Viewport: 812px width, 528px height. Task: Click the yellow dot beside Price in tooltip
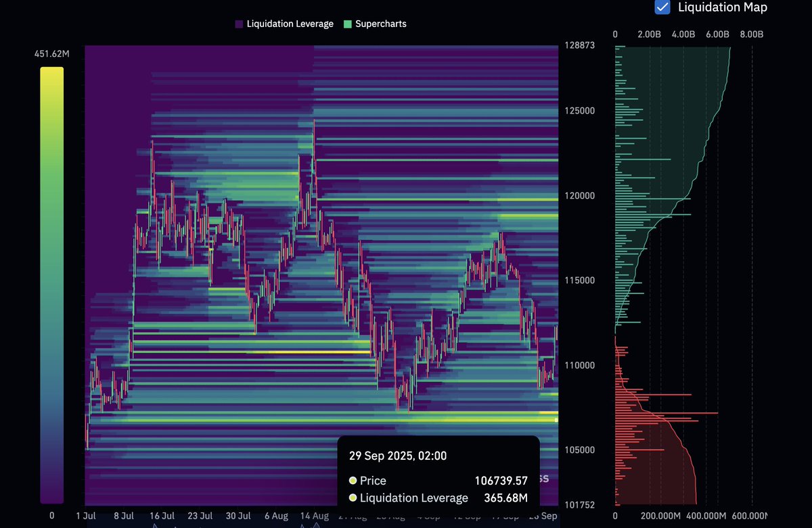click(352, 481)
